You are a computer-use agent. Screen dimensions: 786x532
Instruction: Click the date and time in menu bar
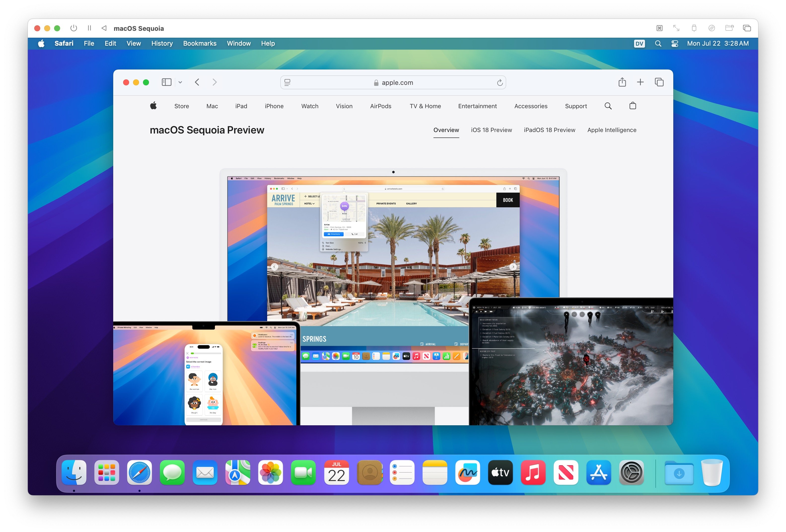click(x=718, y=43)
